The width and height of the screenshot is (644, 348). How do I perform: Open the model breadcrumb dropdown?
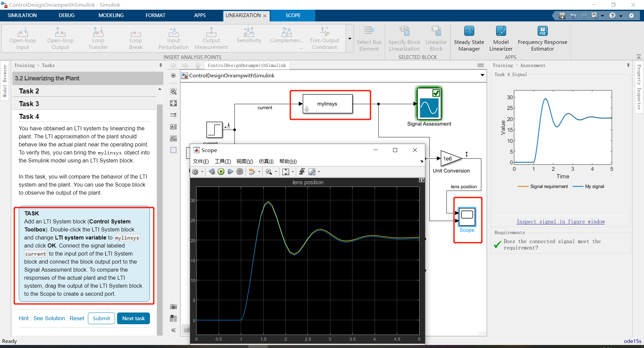pyautogui.click(x=482, y=75)
